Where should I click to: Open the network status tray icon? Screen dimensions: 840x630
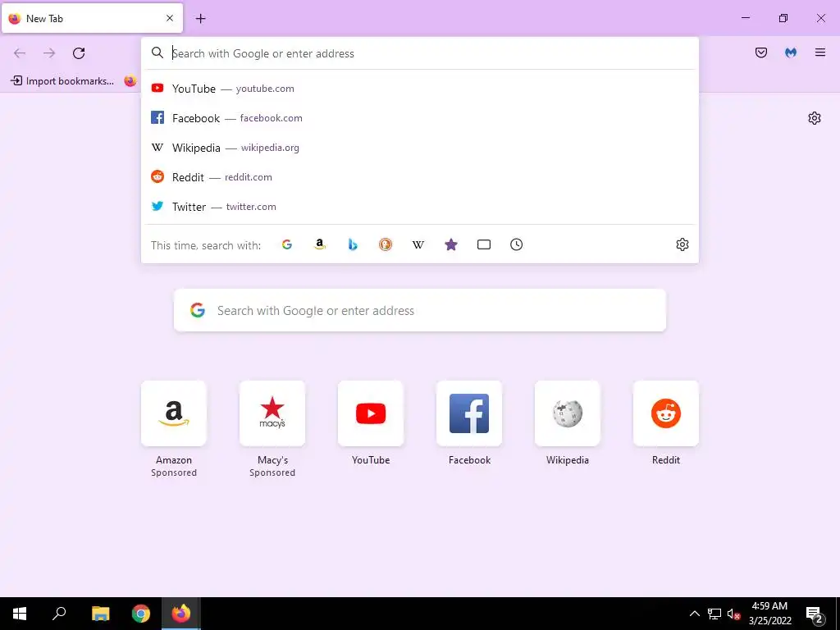[x=714, y=614]
